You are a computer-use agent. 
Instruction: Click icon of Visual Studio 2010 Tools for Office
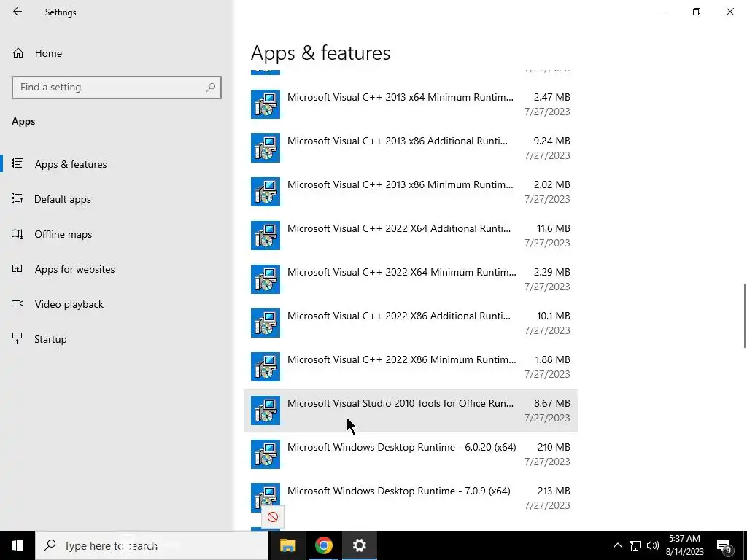[266, 411]
